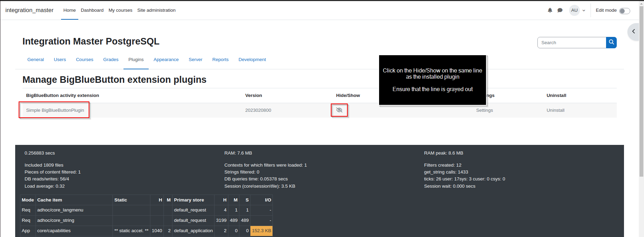This screenshot has width=644, height=237.
Task: Click BigBlueButton activity extension column header
Action: pos(62,96)
